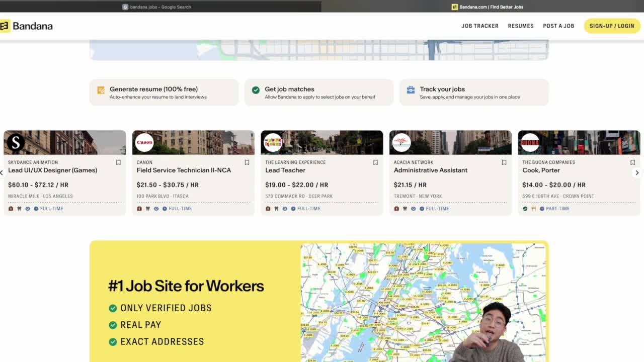Click medical benefits icon on Skydance card

coord(11,209)
